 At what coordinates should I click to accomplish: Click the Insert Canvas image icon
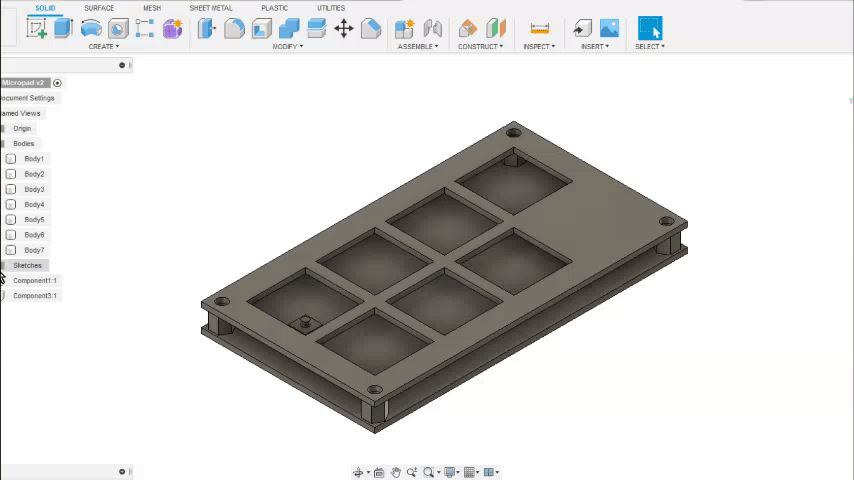click(x=609, y=29)
